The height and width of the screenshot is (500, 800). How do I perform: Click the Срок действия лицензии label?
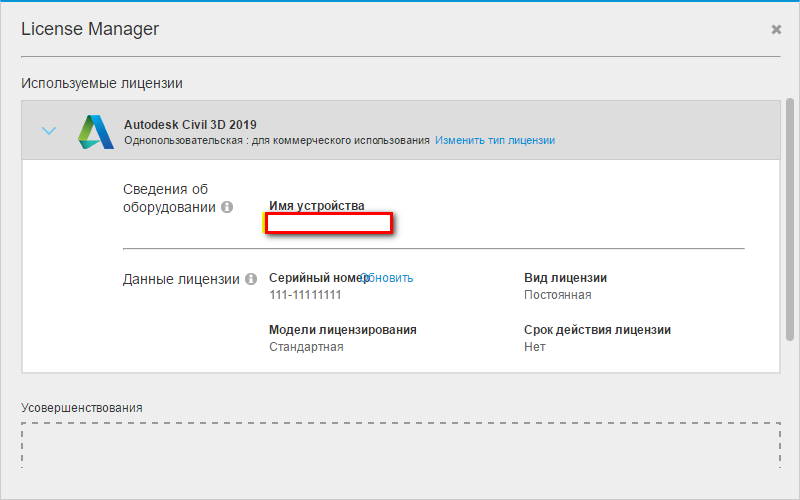597,330
